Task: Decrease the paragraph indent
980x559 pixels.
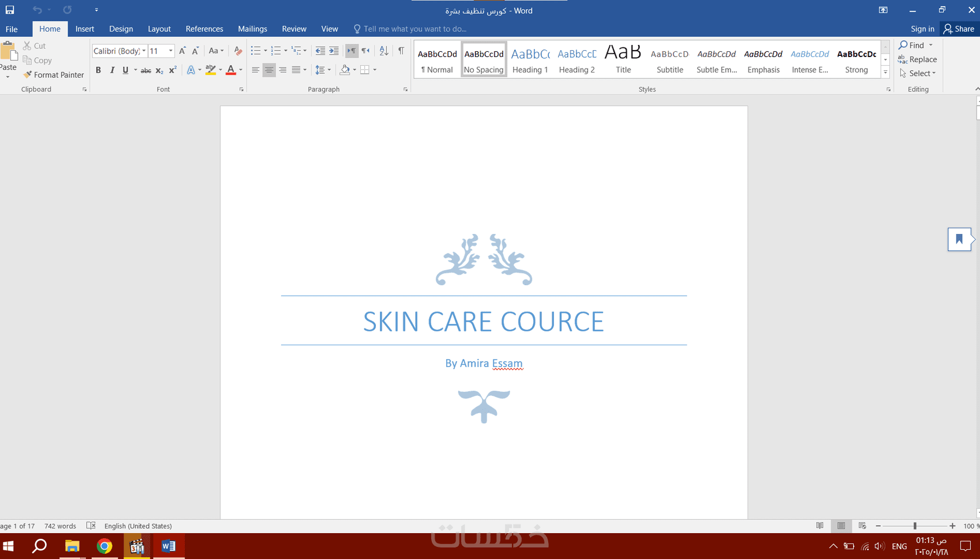Action: pos(321,51)
